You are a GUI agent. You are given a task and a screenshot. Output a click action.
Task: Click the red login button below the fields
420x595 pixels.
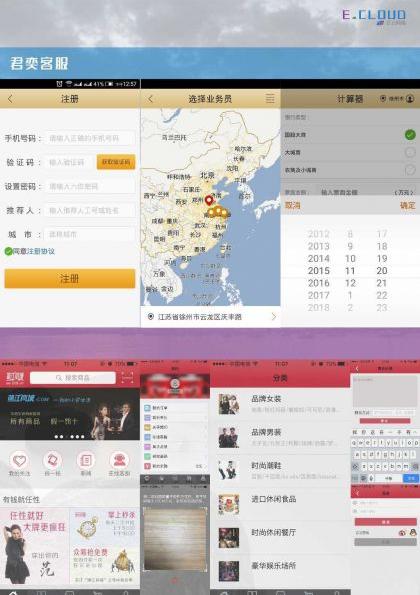pos(385,522)
